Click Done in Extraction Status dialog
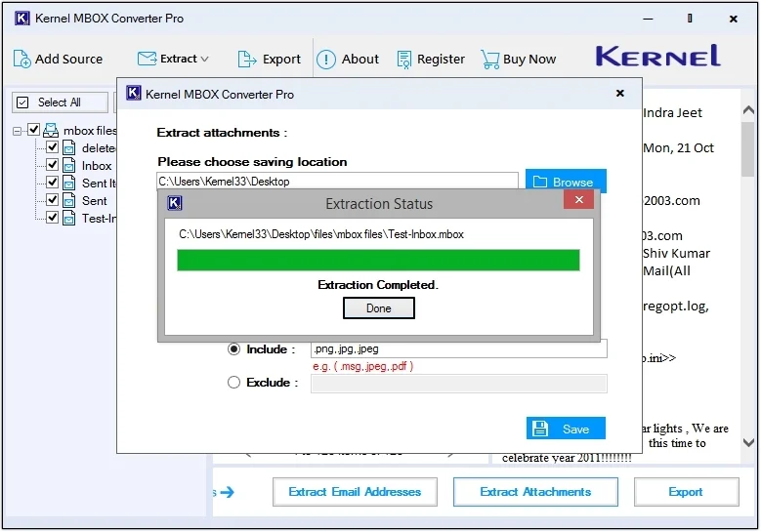Image resolution: width=761 pixels, height=532 pixels. [x=379, y=307]
